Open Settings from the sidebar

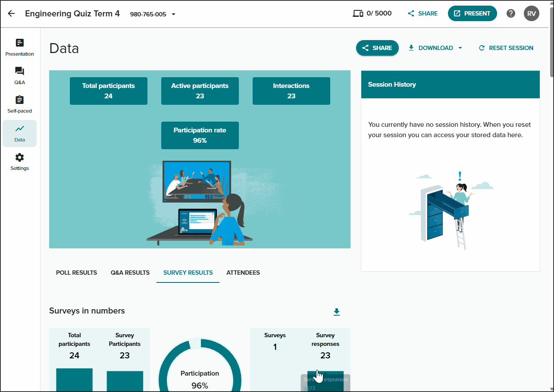click(19, 162)
